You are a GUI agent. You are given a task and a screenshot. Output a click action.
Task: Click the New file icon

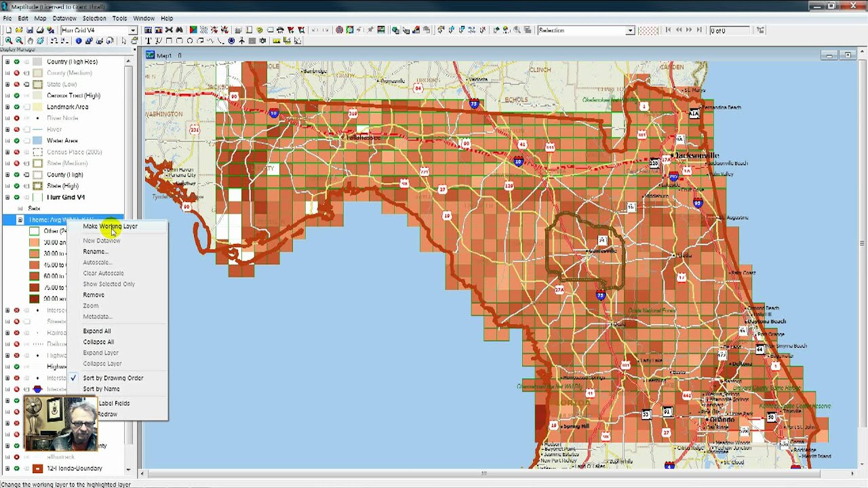[8, 30]
